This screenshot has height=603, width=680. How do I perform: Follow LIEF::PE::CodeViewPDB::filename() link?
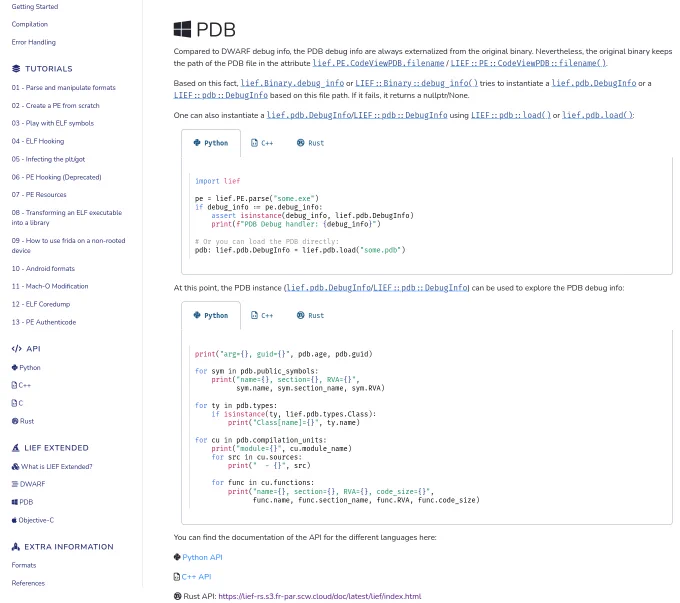click(528, 63)
